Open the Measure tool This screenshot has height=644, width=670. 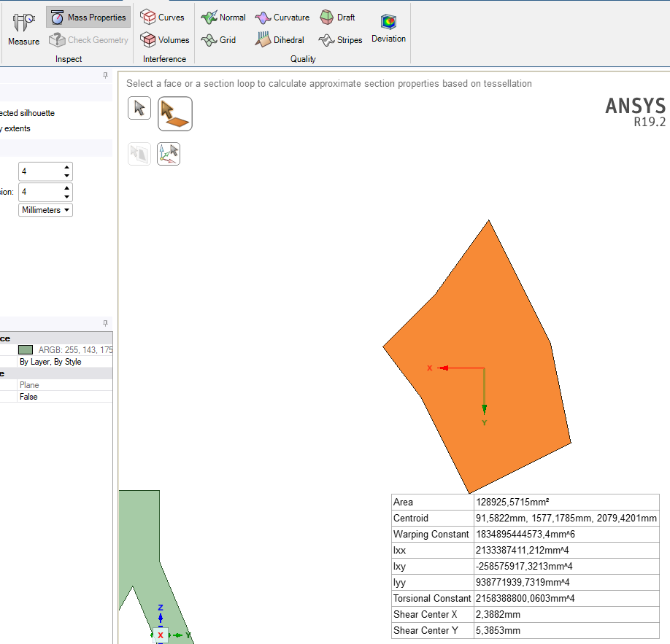pyautogui.click(x=23, y=29)
